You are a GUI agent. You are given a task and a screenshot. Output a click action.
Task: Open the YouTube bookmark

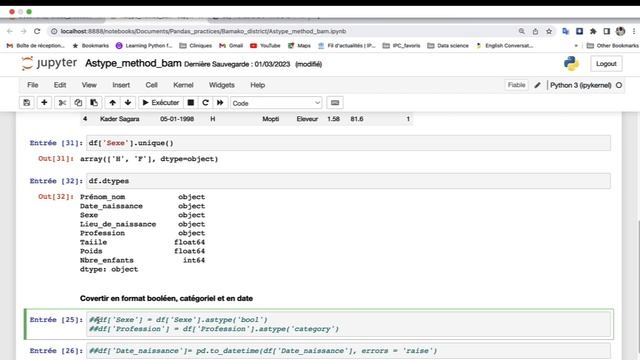(x=265, y=46)
